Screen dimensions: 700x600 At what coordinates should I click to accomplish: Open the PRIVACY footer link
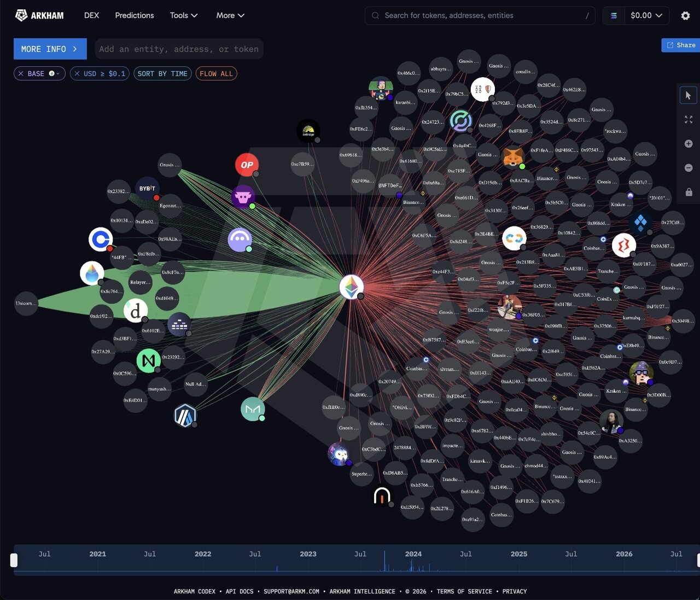point(515,591)
